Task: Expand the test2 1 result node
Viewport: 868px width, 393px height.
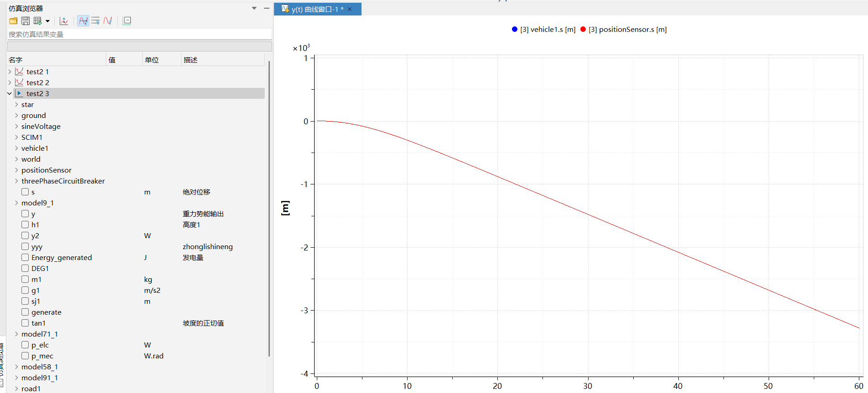Action: (x=10, y=71)
